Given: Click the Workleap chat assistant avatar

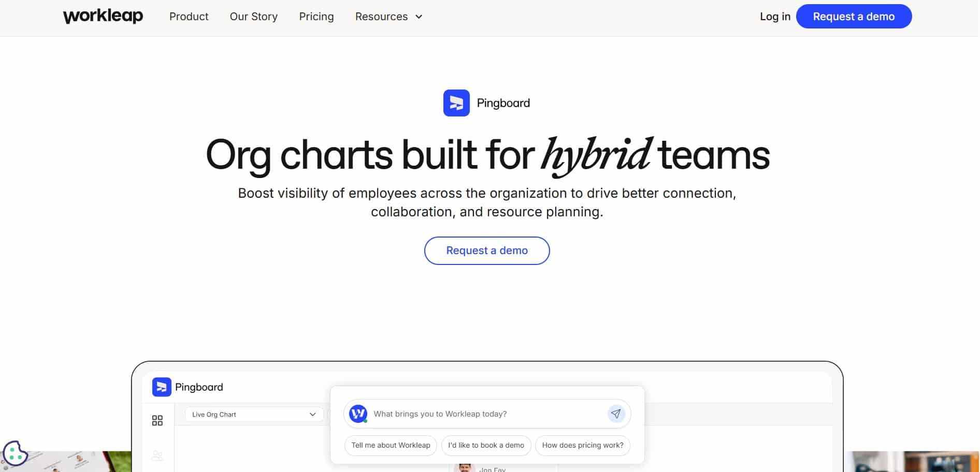Looking at the screenshot, I should pyautogui.click(x=358, y=414).
